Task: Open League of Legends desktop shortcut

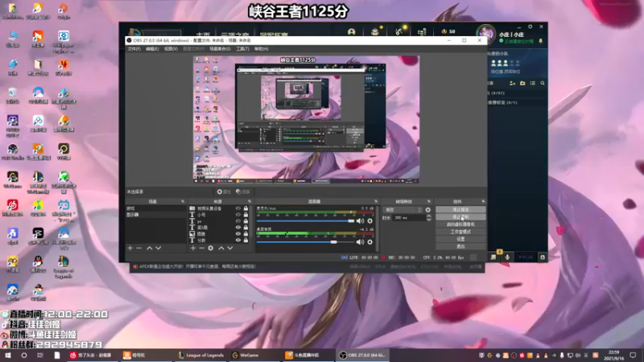Action: tap(64, 267)
